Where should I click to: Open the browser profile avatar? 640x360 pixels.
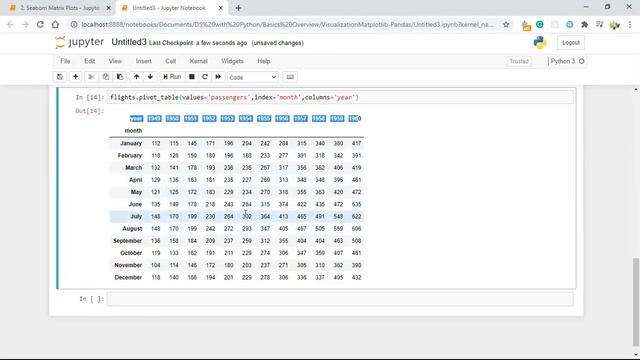tap(614, 25)
